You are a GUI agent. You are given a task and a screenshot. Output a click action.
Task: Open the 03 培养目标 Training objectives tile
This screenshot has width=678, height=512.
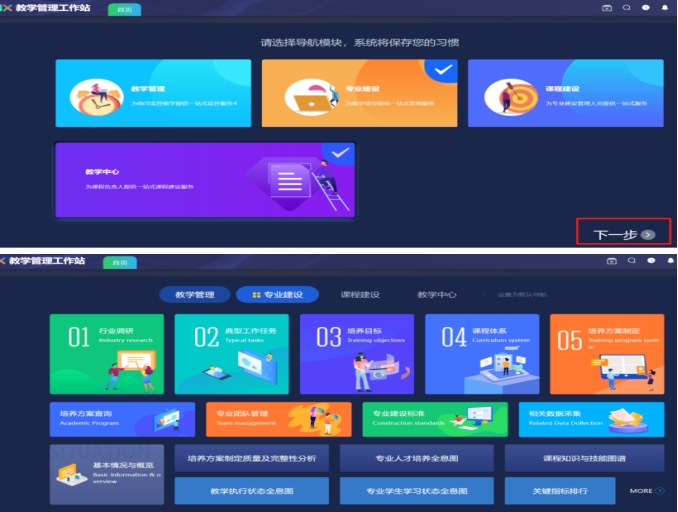356,354
